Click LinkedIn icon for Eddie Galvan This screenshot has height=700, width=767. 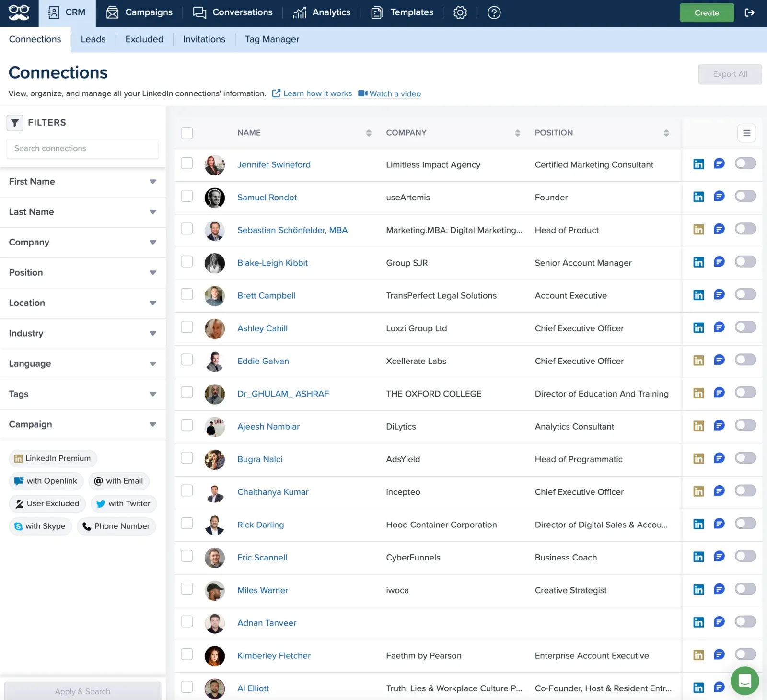click(x=698, y=361)
